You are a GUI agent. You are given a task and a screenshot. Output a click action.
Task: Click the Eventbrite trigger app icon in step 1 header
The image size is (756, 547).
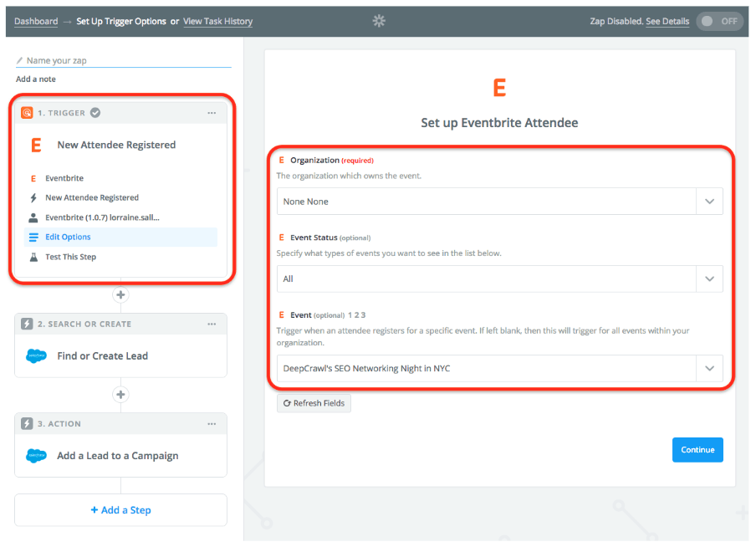point(27,112)
